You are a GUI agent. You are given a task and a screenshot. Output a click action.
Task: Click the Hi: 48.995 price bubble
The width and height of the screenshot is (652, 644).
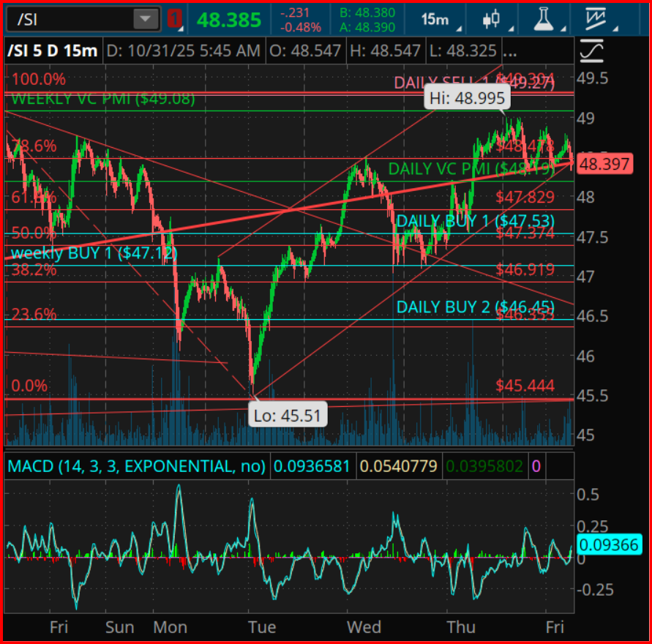coord(465,99)
